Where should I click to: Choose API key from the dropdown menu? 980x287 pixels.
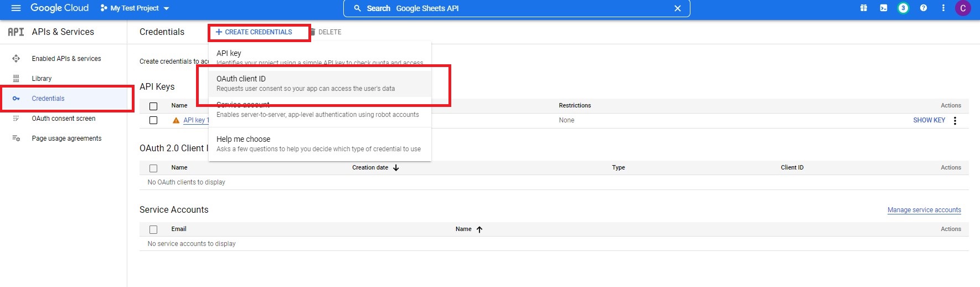click(x=320, y=58)
